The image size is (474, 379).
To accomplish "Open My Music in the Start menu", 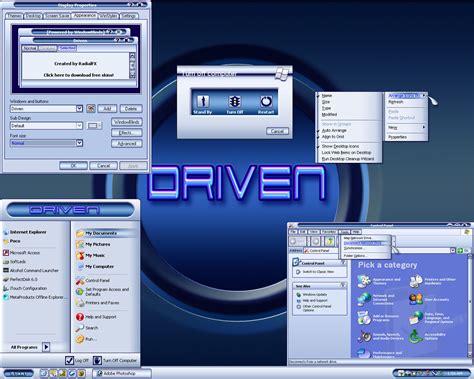I will (x=90, y=256).
